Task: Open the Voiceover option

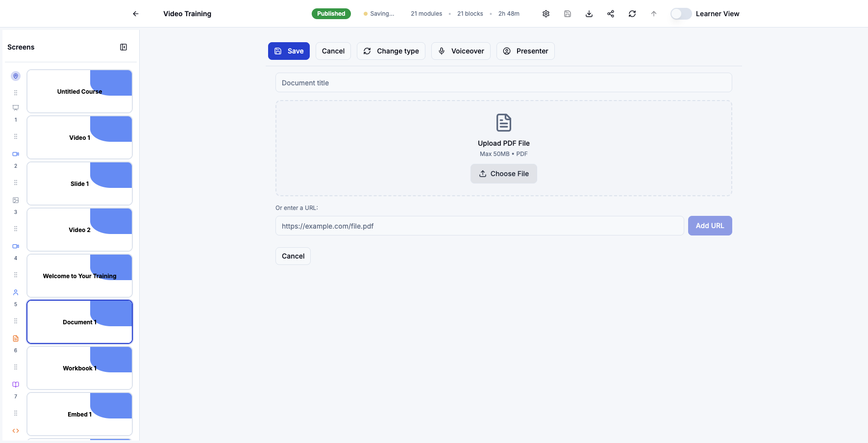Action: pyautogui.click(x=461, y=51)
